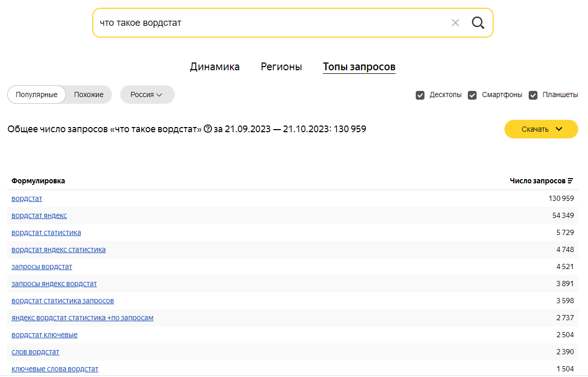Select the value 2 504
This screenshot has width=588, height=377.
coord(565,335)
